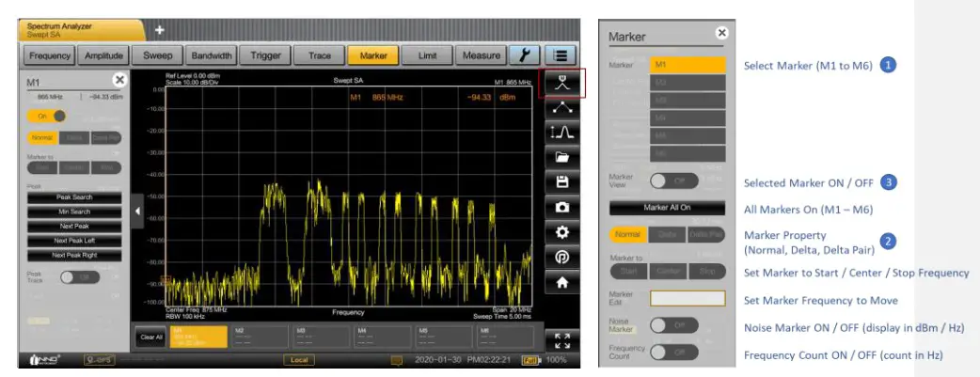
Task: Collapse the side panel with the left arrow
Action: [138, 212]
